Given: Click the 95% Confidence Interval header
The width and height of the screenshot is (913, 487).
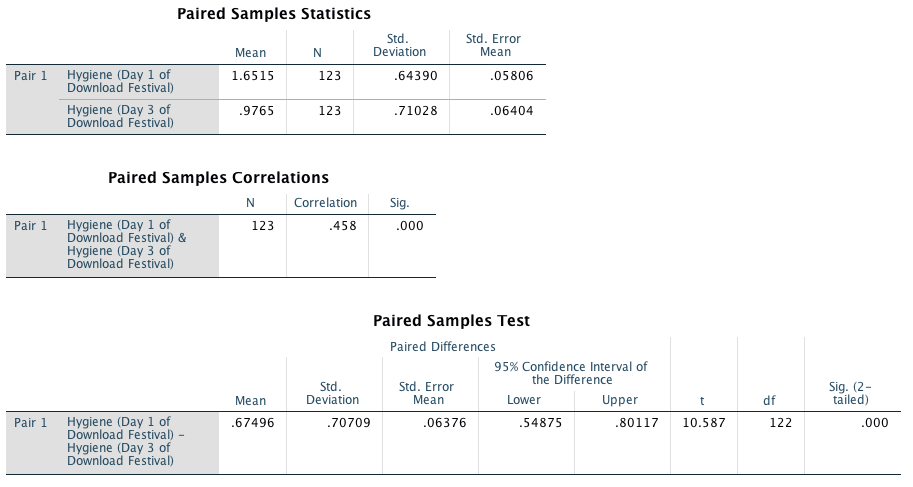Looking at the screenshot, I should [x=570, y=373].
